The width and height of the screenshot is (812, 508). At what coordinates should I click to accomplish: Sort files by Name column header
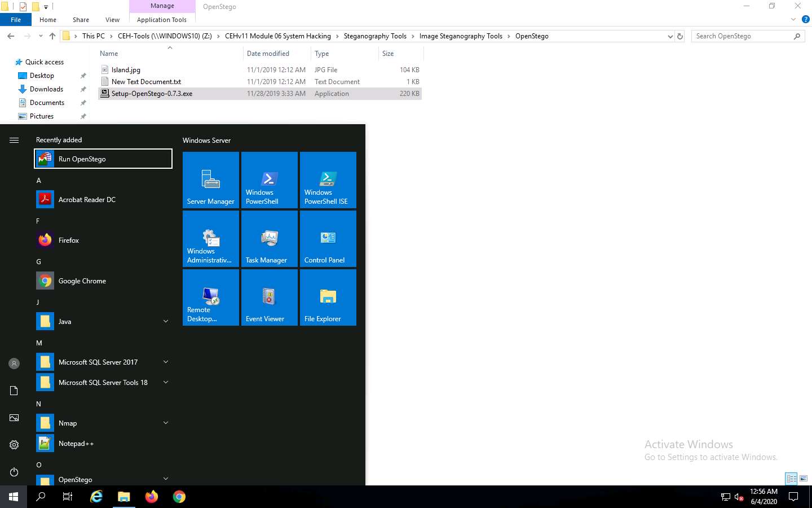(x=170, y=54)
